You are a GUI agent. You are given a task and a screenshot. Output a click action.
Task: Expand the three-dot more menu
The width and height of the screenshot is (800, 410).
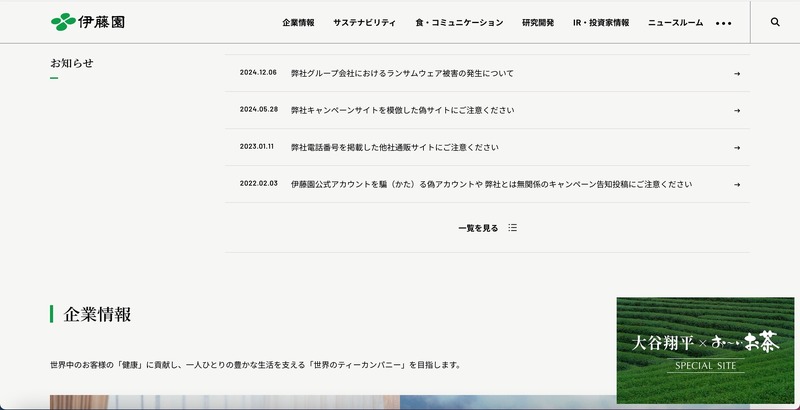(724, 22)
